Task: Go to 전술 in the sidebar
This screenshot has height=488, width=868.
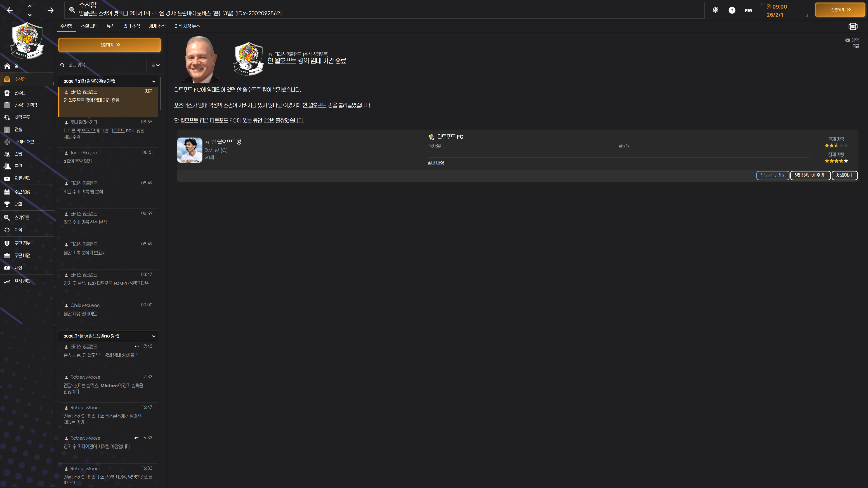Action: tap(18, 129)
